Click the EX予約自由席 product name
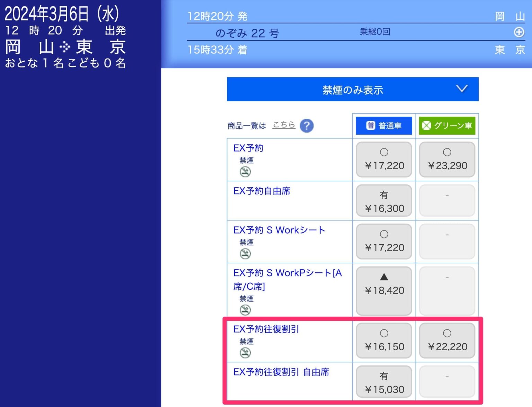 262,191
